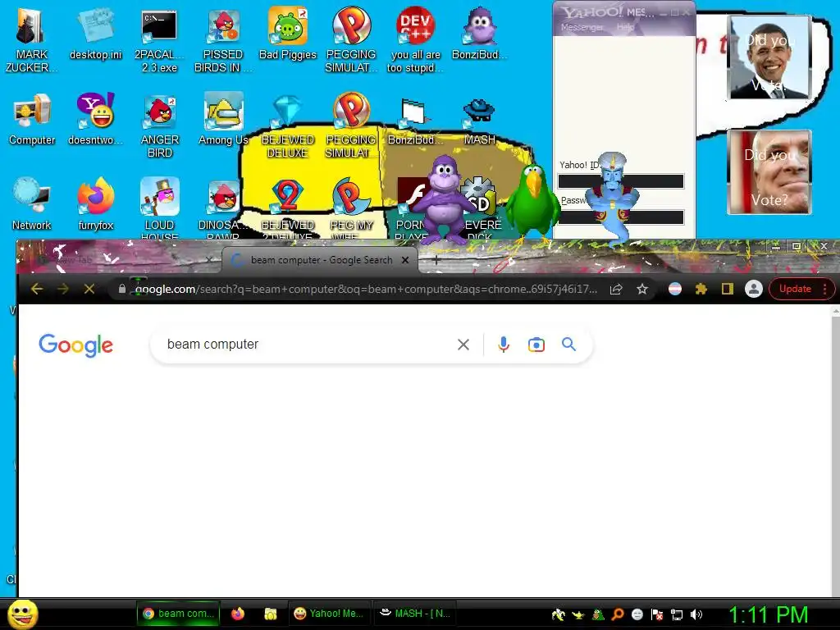840x630 pixels.
Task: Open the file explorer taskbar icon
Action: 271,614
